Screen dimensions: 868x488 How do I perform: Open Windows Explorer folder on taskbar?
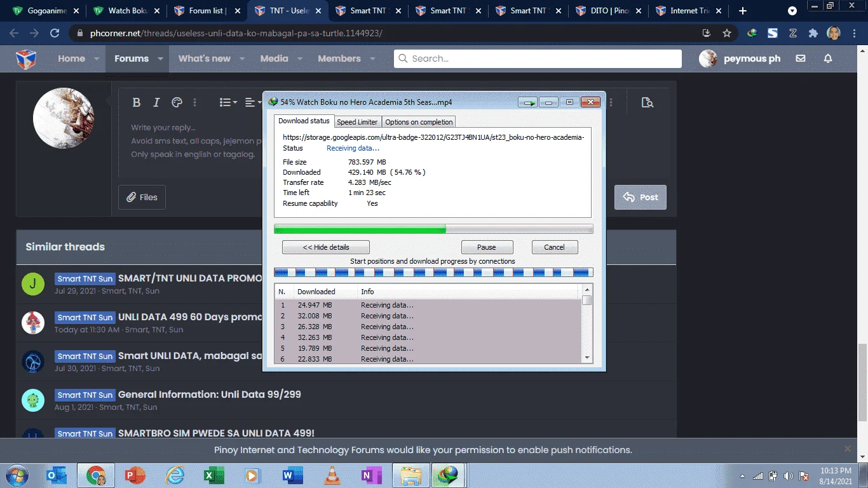point(411,475)
